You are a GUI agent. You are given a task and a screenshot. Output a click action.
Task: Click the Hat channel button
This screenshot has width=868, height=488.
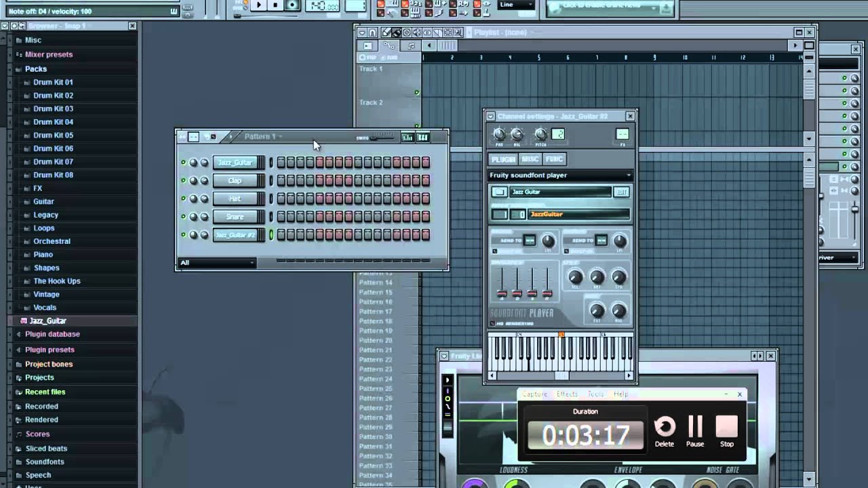click(235, 199)
